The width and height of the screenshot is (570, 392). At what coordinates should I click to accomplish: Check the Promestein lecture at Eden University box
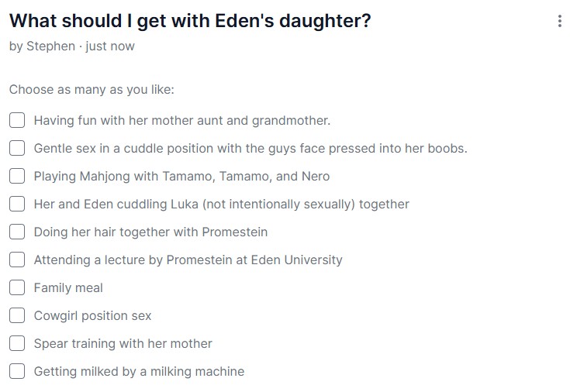[17, 260]
